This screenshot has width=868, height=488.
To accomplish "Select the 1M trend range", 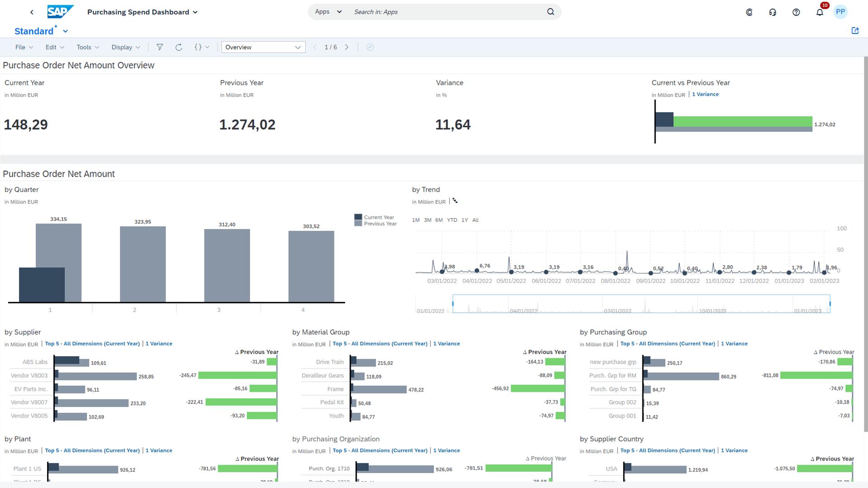I will coord(415,220).
